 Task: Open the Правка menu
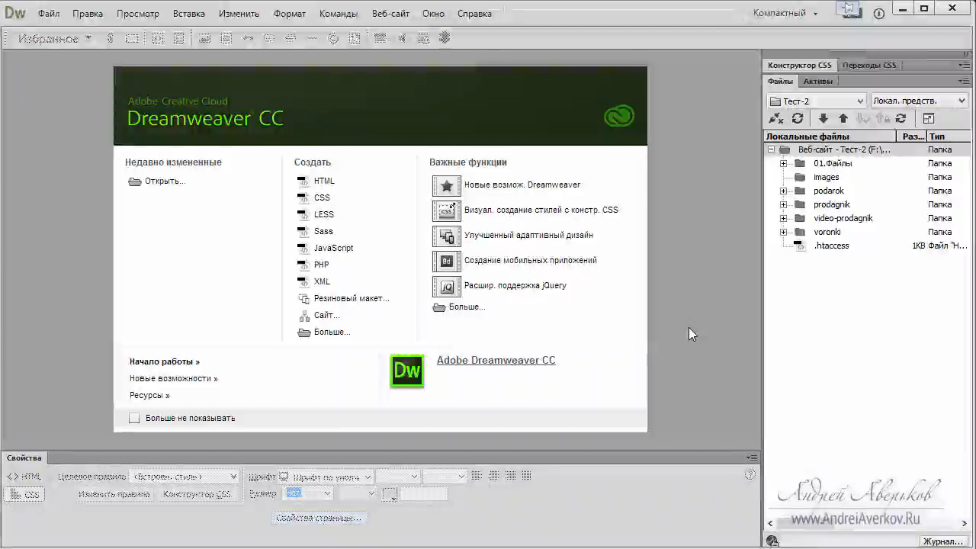coord(87,14)
